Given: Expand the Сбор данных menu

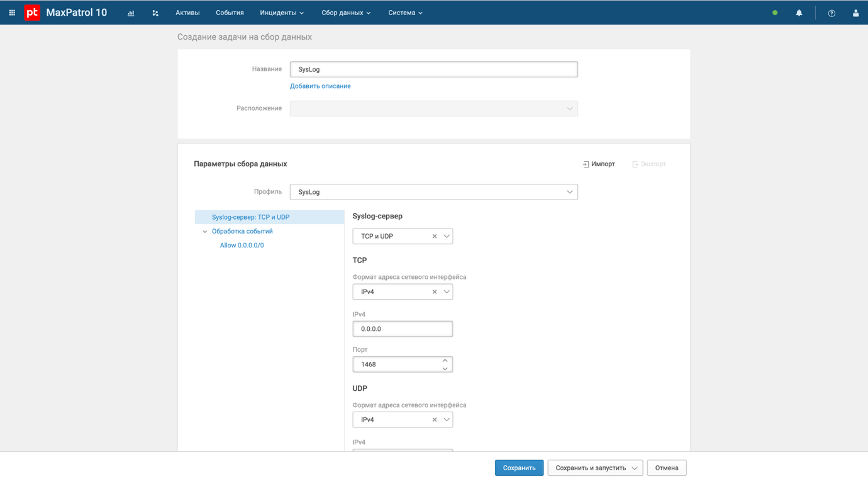Looking at the screenshot, I should [346, 13].
